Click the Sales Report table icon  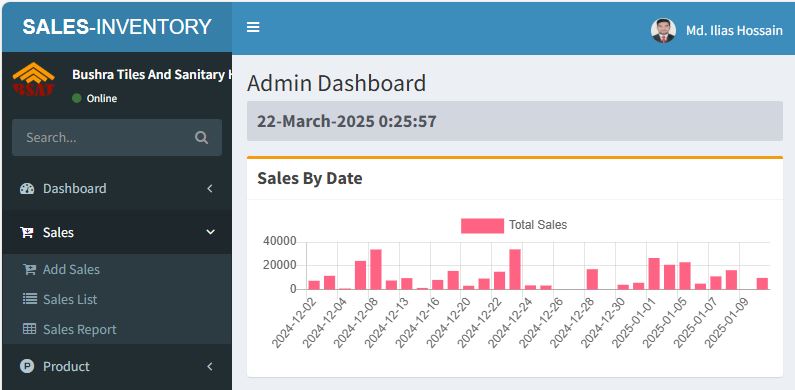coord(29,329)
